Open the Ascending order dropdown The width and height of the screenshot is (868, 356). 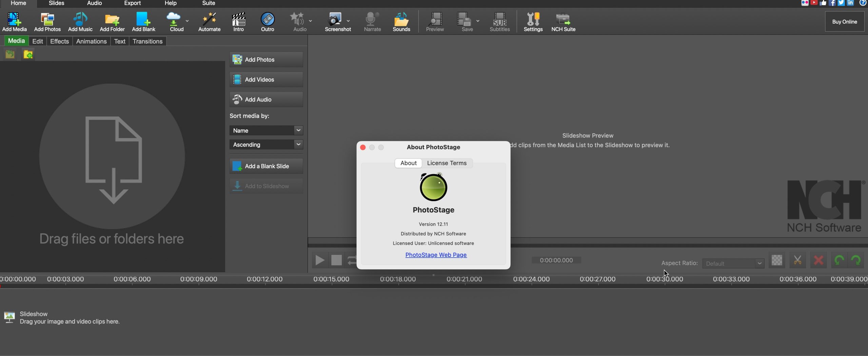(266, 145)
